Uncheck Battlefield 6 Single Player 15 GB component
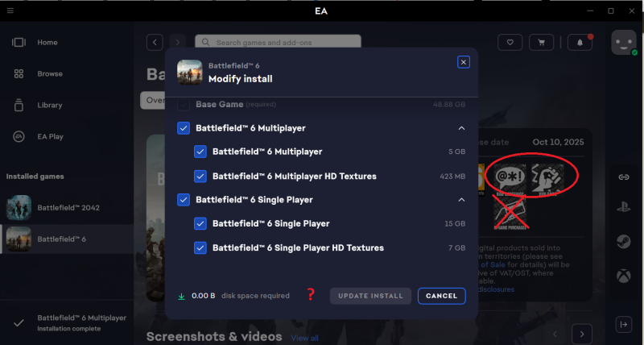Viewport: 644px width, 345px height. click(200, 224)
